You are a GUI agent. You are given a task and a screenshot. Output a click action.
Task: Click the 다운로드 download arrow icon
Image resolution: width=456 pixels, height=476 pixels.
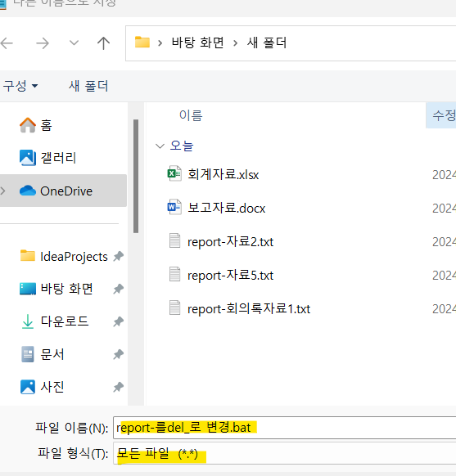(x=28, y=321)
